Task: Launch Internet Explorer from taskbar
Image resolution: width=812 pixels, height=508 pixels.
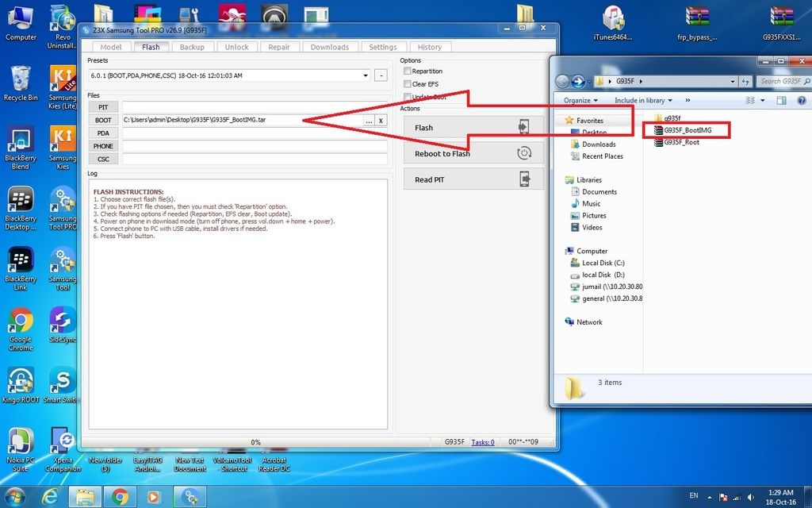Action: pyautogui.click(x=50, y=497)
